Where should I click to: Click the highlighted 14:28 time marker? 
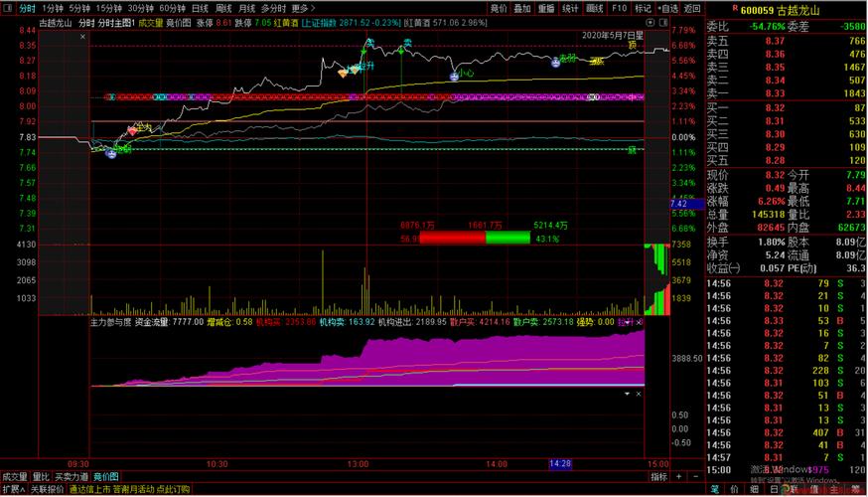click(x=560, y=463)
